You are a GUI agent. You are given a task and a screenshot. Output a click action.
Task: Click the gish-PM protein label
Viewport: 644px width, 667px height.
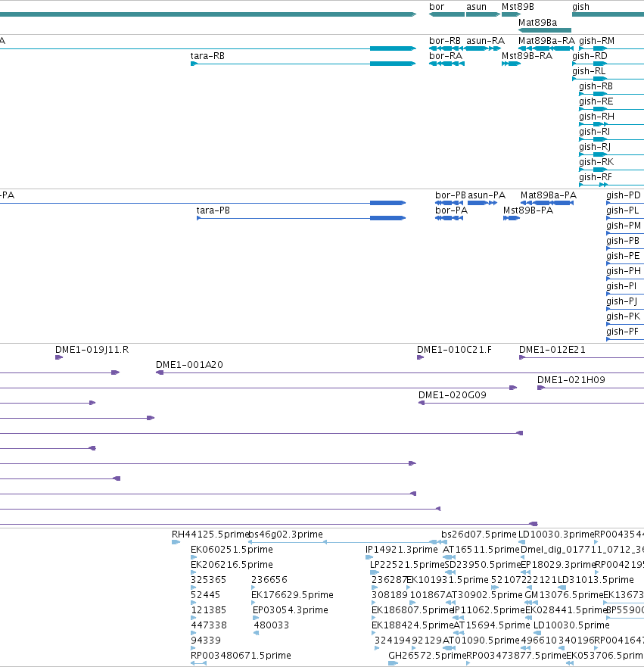(x=624, y=226)
